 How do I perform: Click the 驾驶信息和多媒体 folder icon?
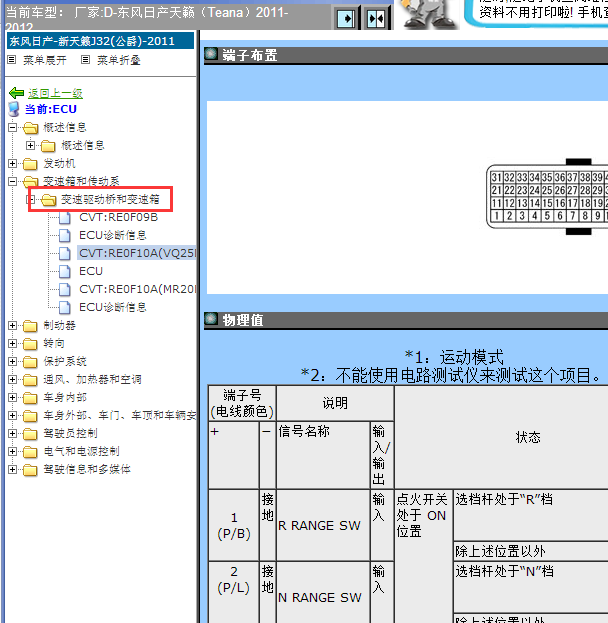tap(30, 470)
